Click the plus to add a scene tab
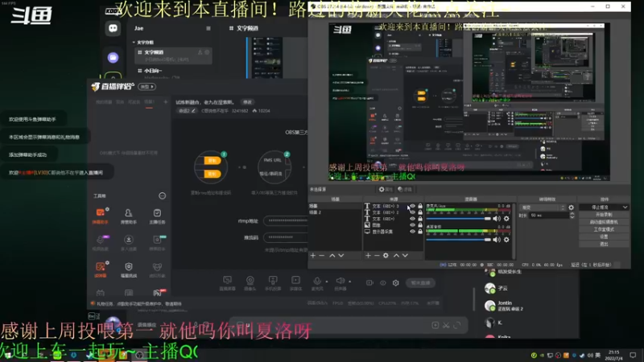The height and width of the screenshot is (362, 644). (166, 102)
